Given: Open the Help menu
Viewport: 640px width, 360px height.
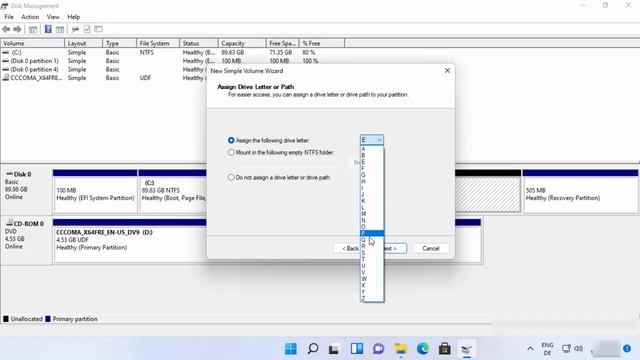Looking at the screenshot, I should click(x=73, y=17).
